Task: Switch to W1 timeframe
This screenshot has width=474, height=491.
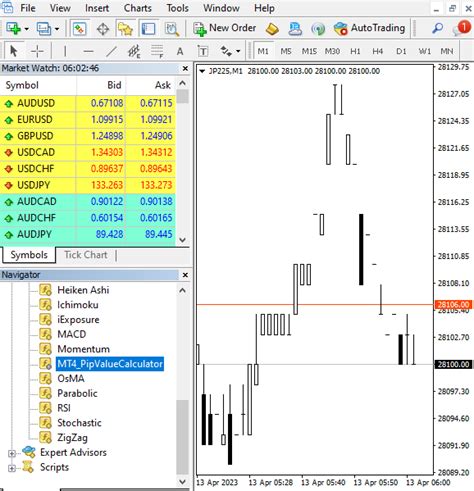Action: tap(425, 51)
